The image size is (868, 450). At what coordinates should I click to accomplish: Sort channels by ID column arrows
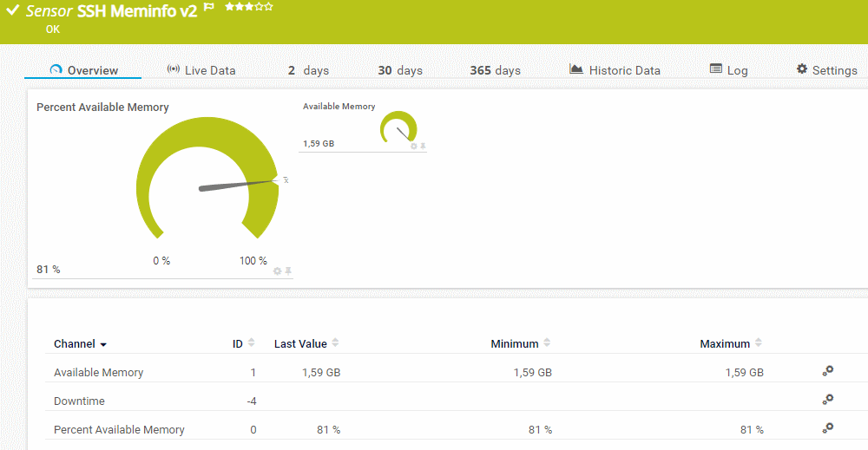[x=252, y=343]
